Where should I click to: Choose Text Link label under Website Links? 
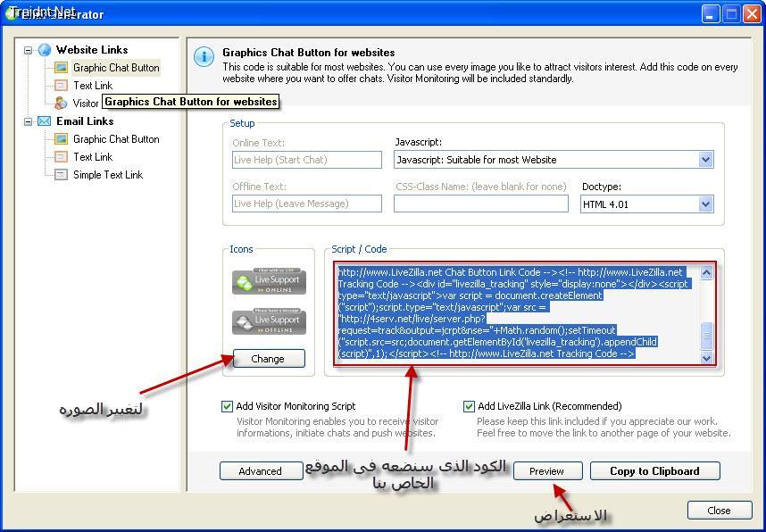pyautogui.click(x=93, y=86)
